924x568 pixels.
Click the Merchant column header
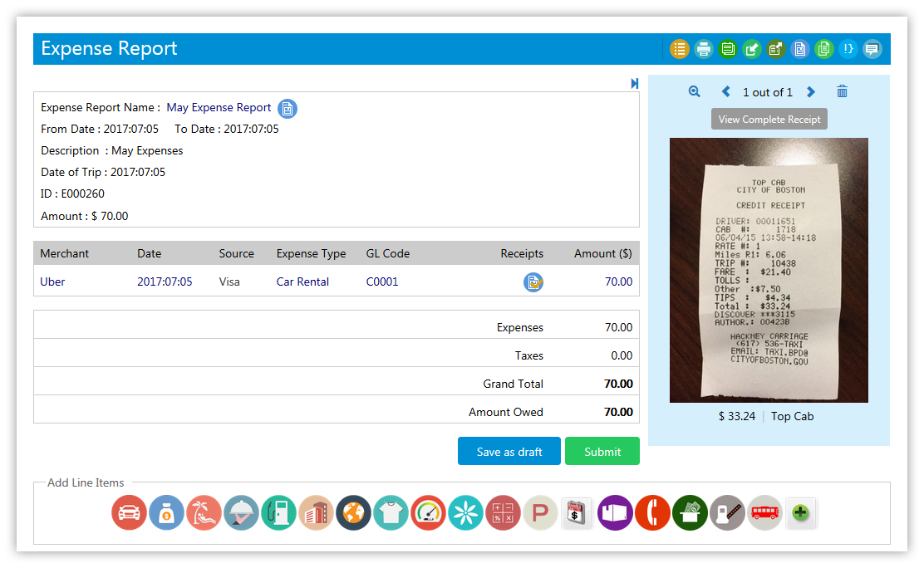pyautogui.click(x=64, y=253)
